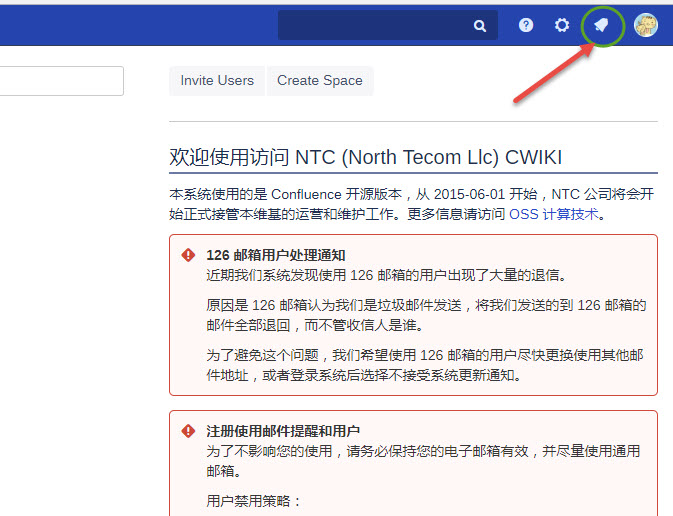Open the notifications icon in header

602,25
